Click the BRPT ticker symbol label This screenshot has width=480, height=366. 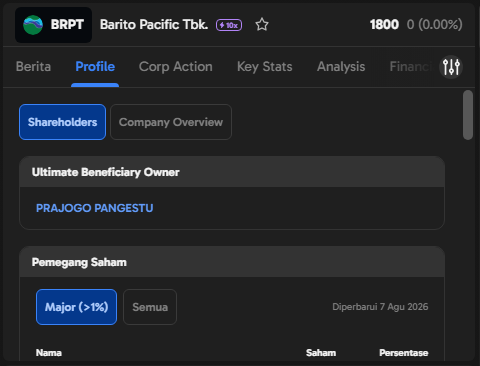(x=67, y=25)
